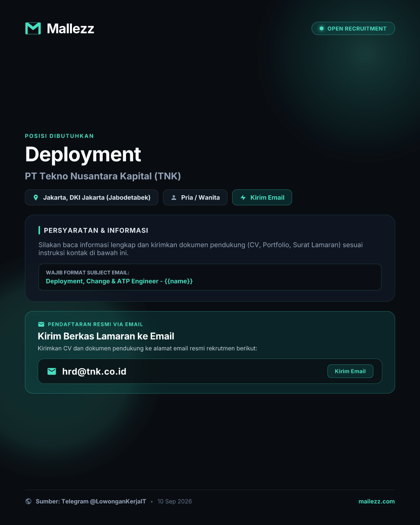Click the person icon beside Pria / Wanita

click(x=174, y=198)
